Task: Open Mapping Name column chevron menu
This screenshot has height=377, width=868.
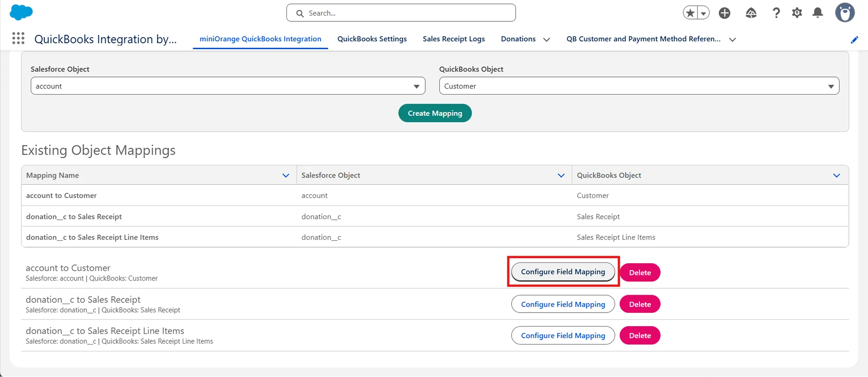Action: click(286, 175)
